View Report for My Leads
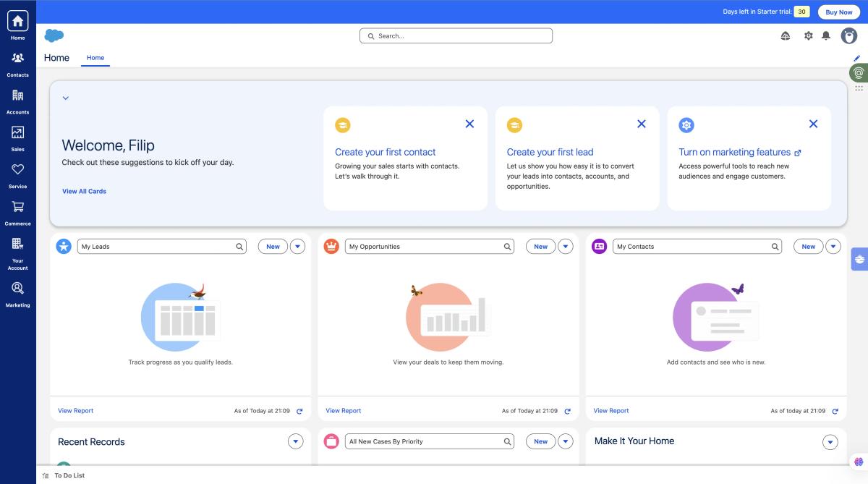The width and height of the screenshot is (868, 484). pyautogui.click(x=76, y=411)
